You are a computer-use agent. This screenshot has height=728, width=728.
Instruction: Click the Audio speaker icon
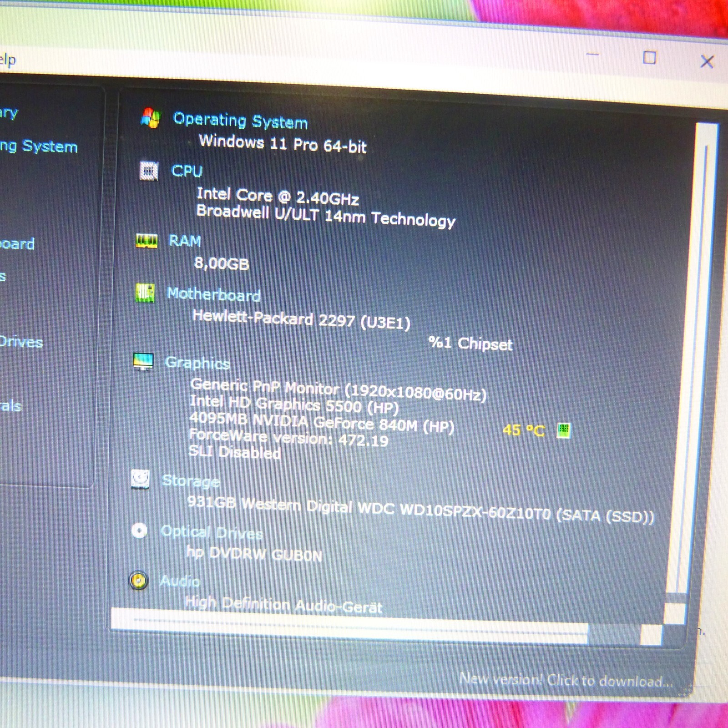pyautogui.click(x=138, y=581)
